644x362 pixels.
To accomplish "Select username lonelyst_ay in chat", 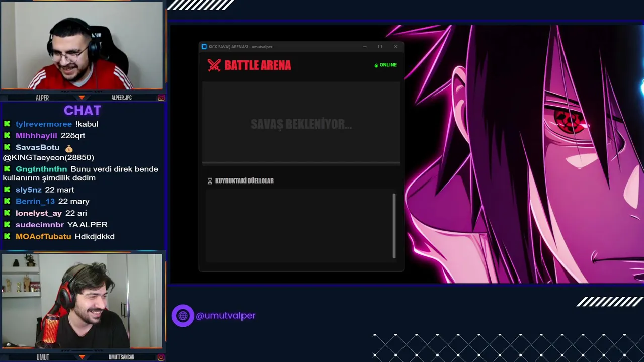I will coord(39,213).
